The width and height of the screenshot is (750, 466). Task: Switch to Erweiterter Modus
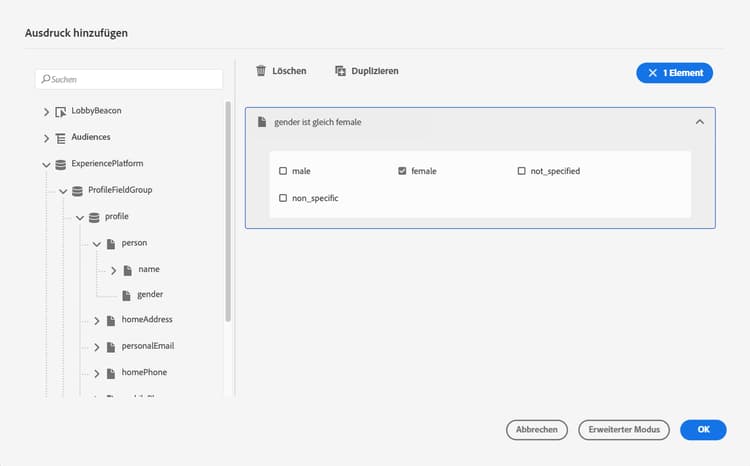coord(624,430)
